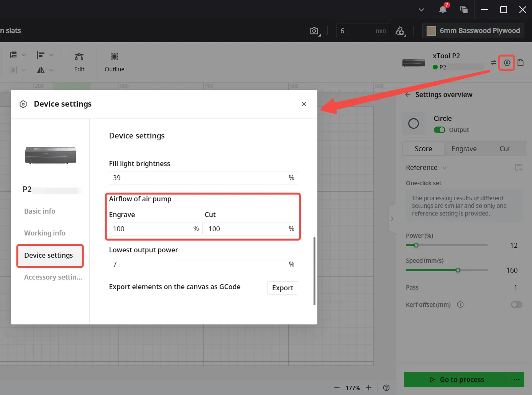Click the switch device arrows icon
This screenshot has height=395, width=532.
493,63
